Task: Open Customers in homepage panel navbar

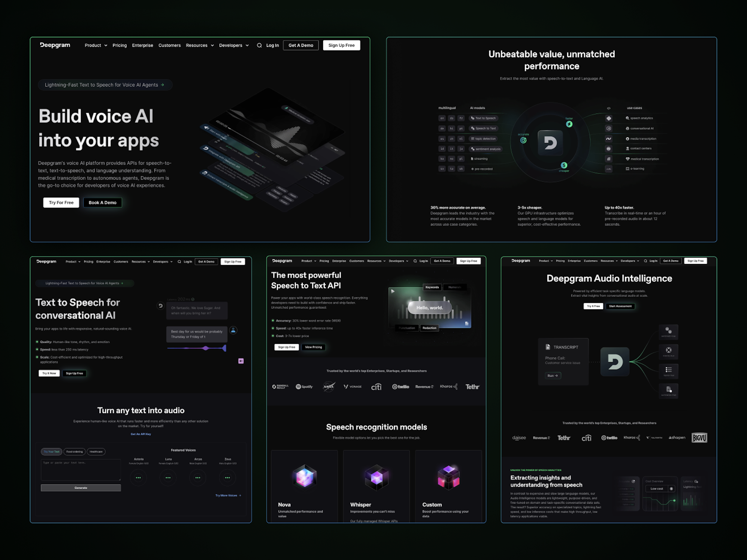Action: click(170, 46)
